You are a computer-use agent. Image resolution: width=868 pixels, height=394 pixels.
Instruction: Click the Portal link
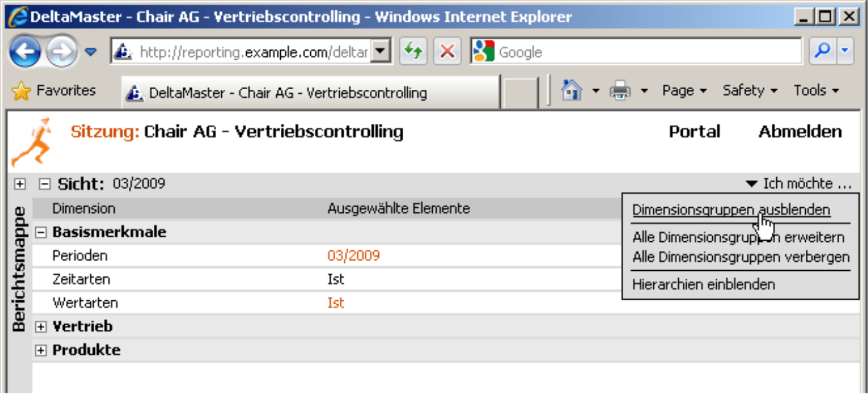(695, 132)
